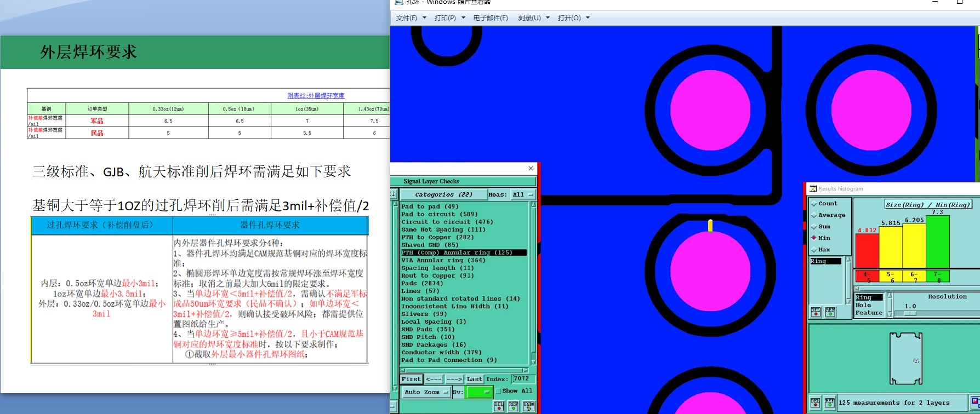
Task: Select 'PTH (Comp) Annular ring (125)' row
Action: point(464,252)
